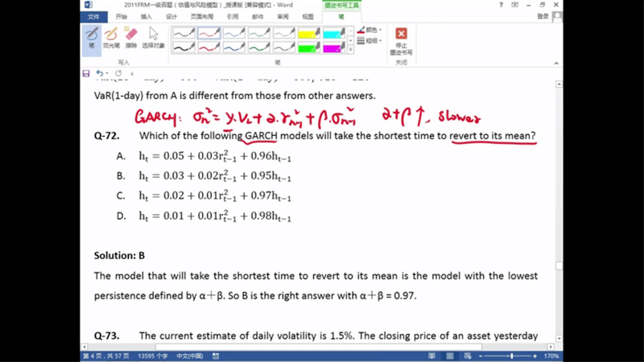Expand the pen styles gallery more arrow
644x362 pixels.
tap(351, 49)
